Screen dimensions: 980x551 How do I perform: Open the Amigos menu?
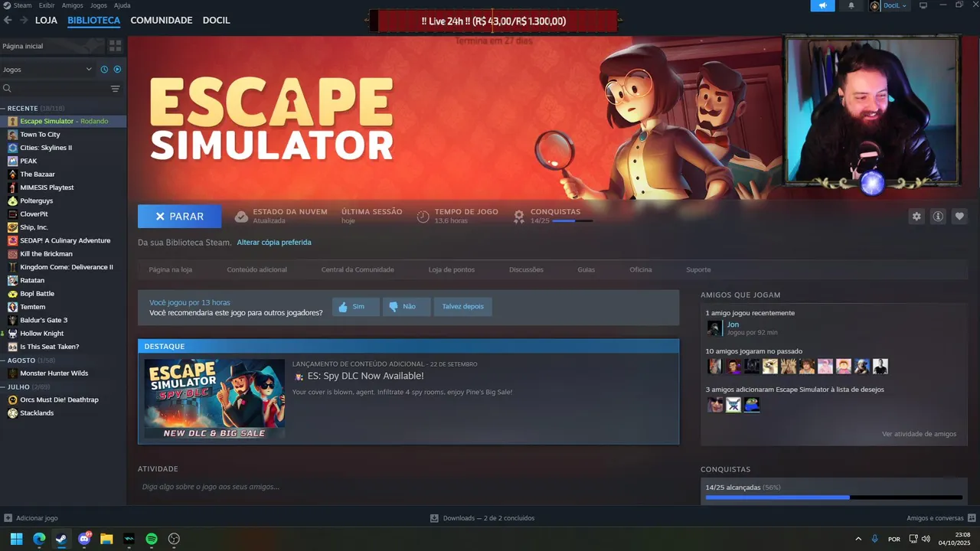coord(72,5)
